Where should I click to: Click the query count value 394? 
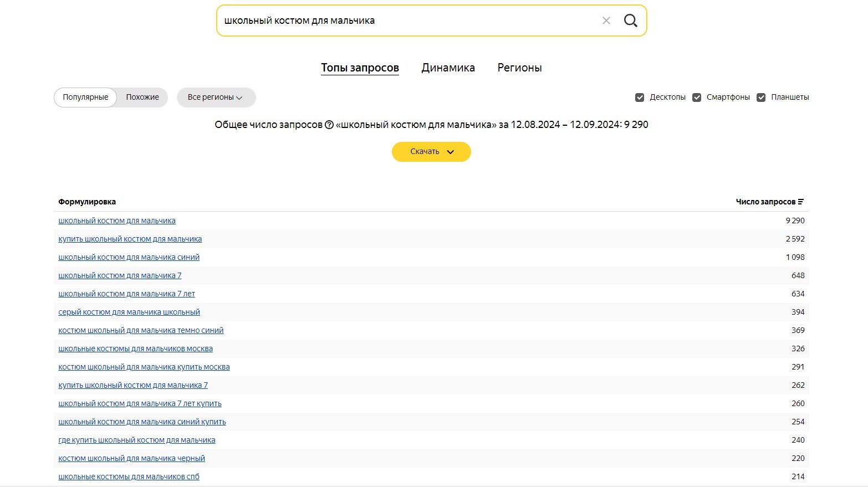pyautogui.click(x=798, y=312)
